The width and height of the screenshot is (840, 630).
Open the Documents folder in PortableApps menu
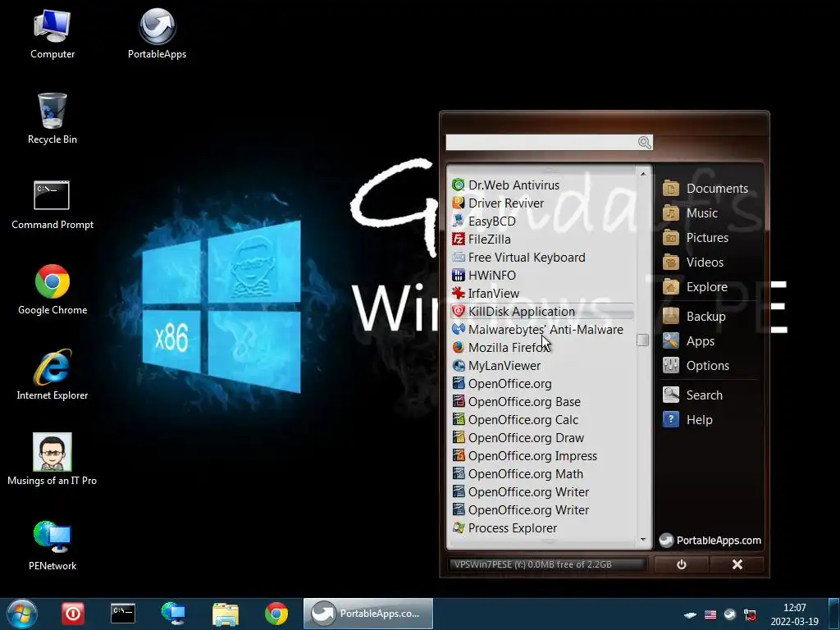click(x=705, y=189)
